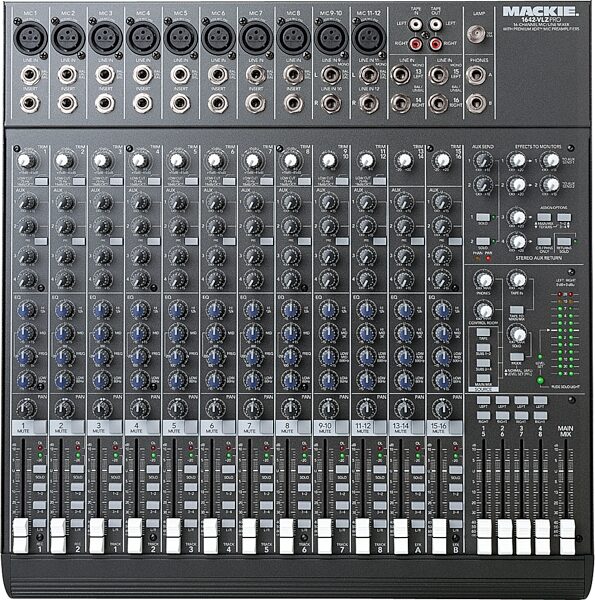The width and height of the screenshot is (595, 600).
Task: Click the MAIN MIX fader cap
Action: click(567, 536)
